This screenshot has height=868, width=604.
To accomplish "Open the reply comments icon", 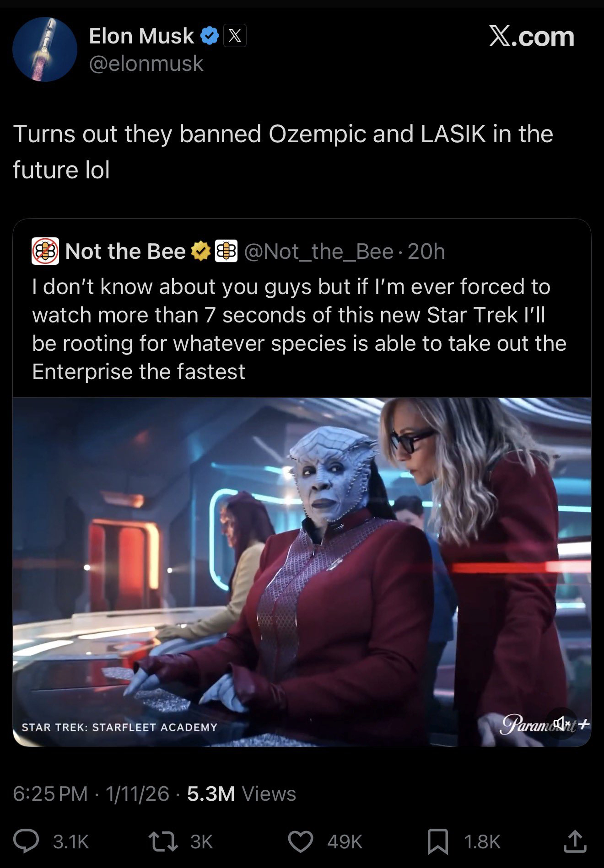I will (x=26, y=841).
